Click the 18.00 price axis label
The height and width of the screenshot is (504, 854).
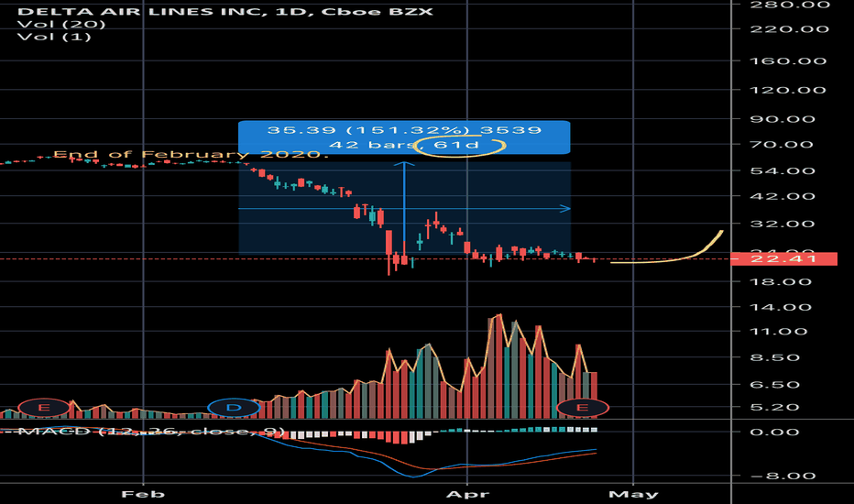781,281
